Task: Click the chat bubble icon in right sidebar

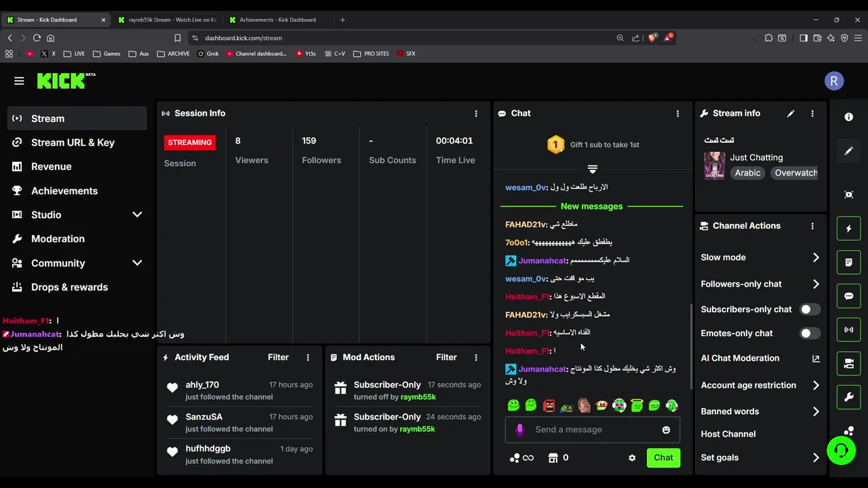Action: click(848, 296)
